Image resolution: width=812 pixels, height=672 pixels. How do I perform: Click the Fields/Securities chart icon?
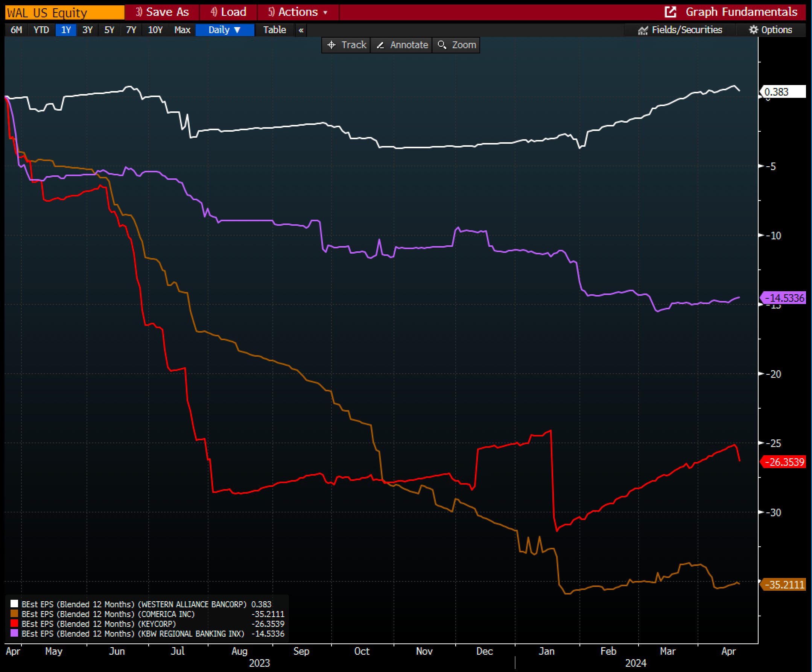click(x=643, y=30)
